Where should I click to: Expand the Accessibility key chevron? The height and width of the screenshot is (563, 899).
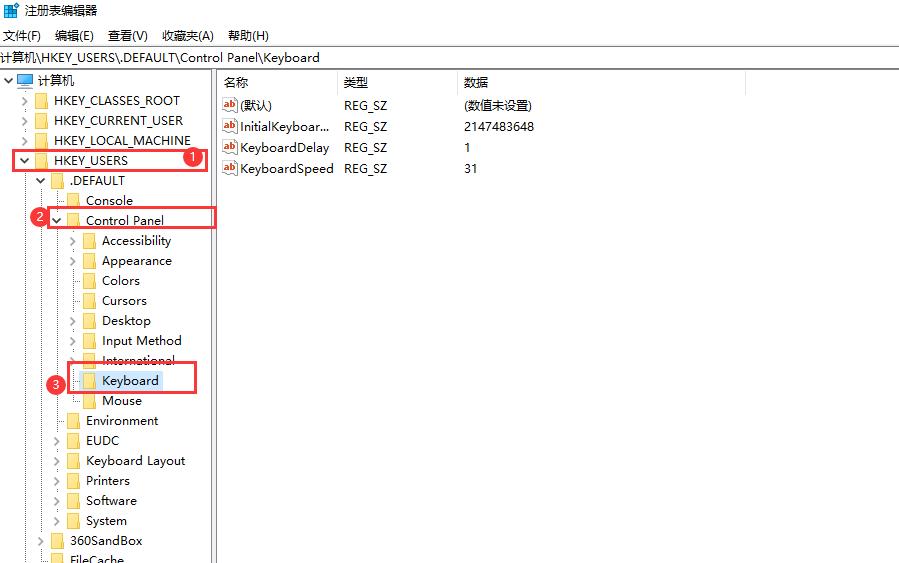72,241
